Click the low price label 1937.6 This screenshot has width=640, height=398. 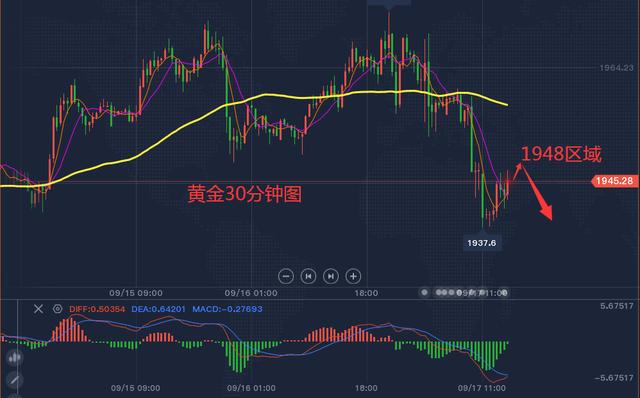tap(482, 243)
